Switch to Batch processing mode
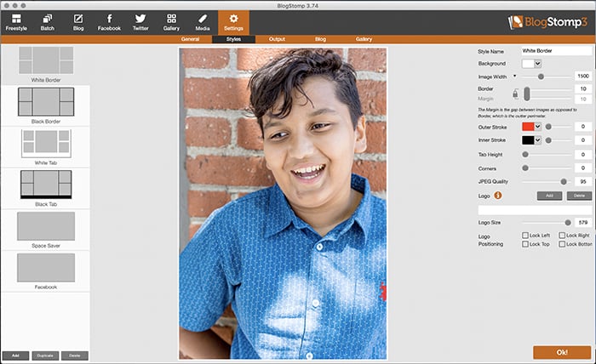 47,22
